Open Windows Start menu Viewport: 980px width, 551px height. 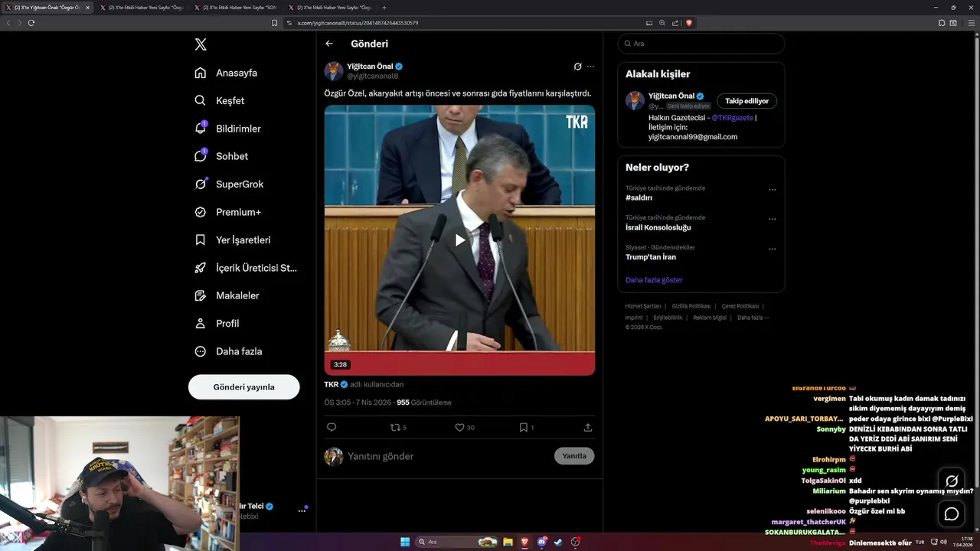click(405, 542)
